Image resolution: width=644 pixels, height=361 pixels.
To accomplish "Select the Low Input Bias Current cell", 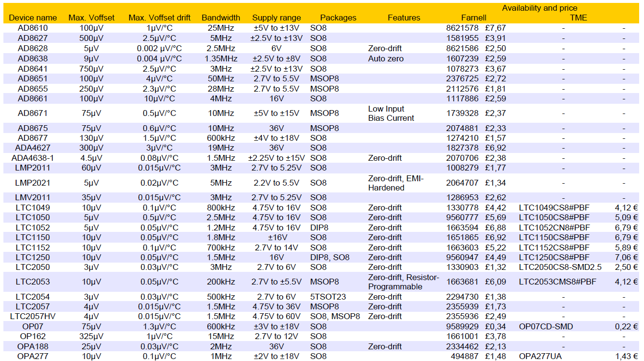I will (x=391, y=114).
